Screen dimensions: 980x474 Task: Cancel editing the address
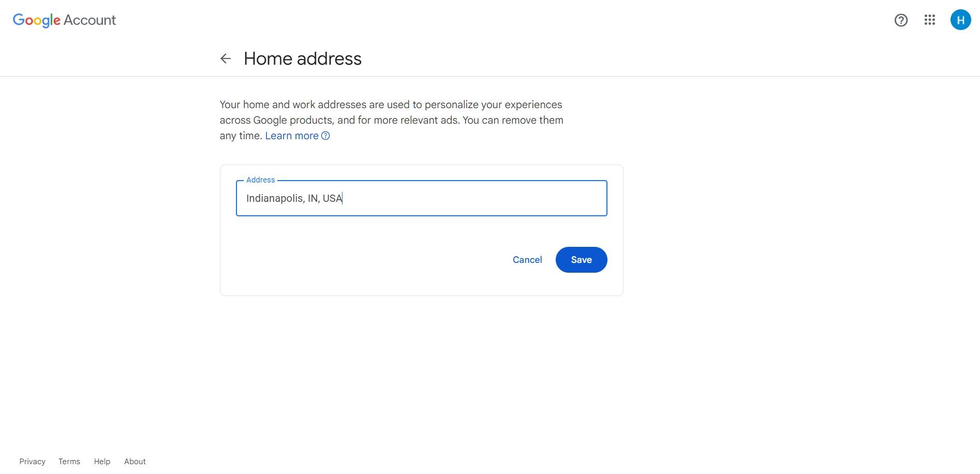[527, 260]
